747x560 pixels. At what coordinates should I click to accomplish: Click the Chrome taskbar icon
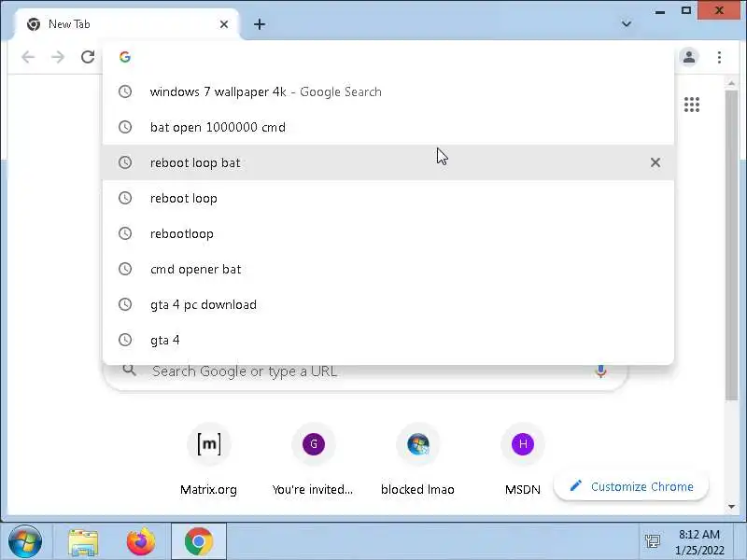pyautogui.click(x=199, y=542)
